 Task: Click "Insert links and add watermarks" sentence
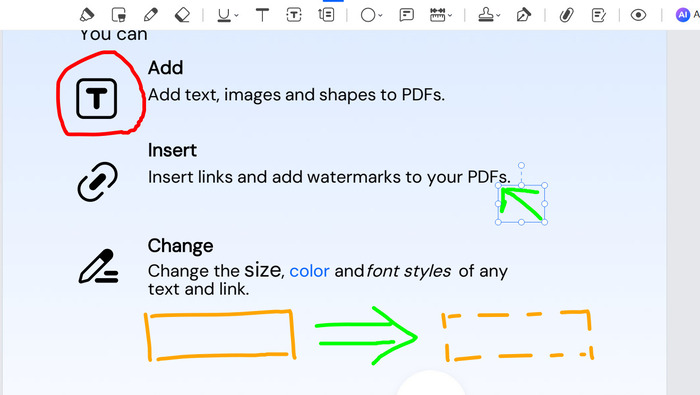pyautogui.click(x=329, y=177)
